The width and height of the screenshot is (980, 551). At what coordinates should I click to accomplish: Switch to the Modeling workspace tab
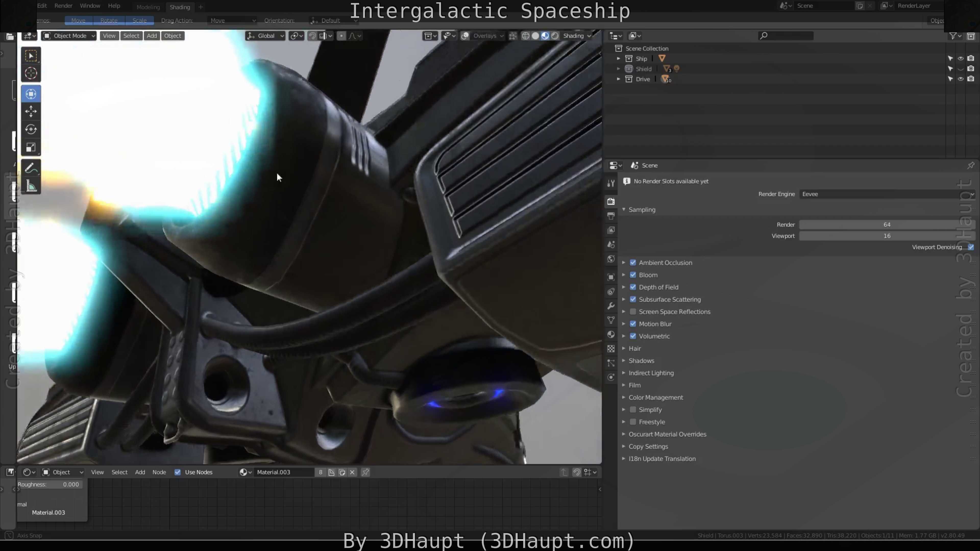[148, 7]
